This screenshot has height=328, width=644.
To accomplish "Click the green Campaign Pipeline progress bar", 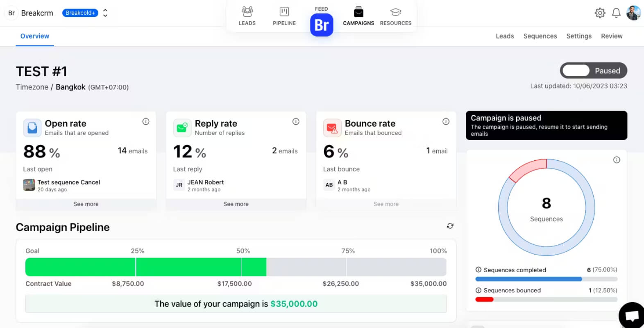I will pos(146,267).
